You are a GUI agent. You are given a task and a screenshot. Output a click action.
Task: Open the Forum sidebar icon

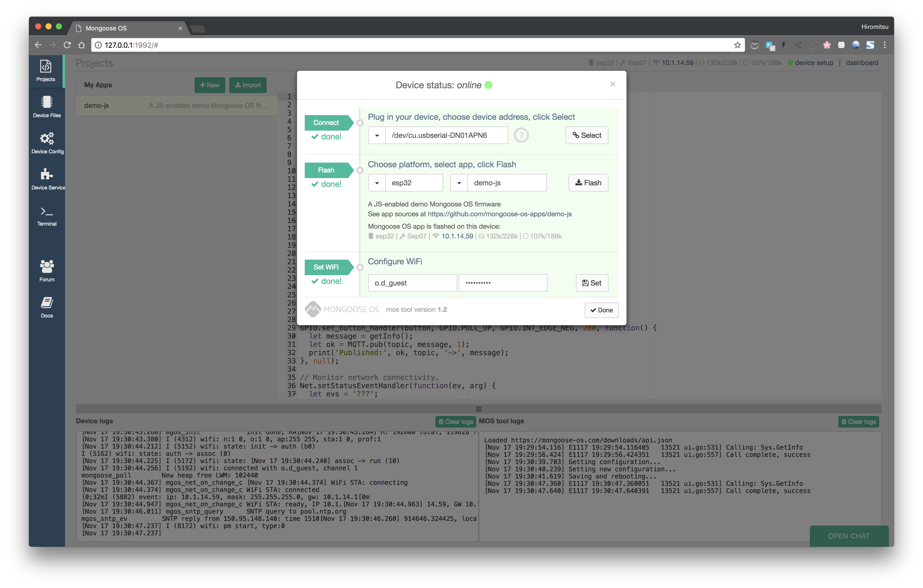coord(47,271)
